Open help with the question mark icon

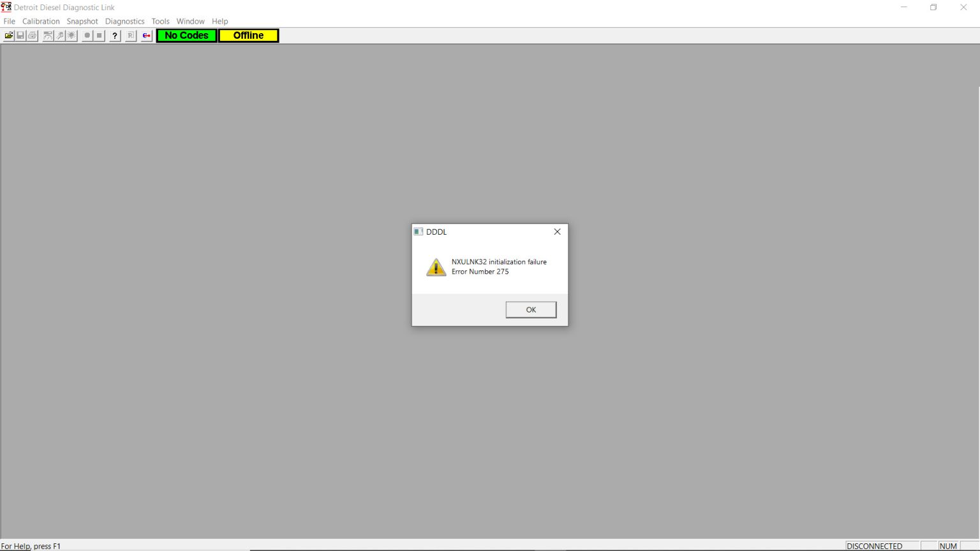(x=115, y=36)
